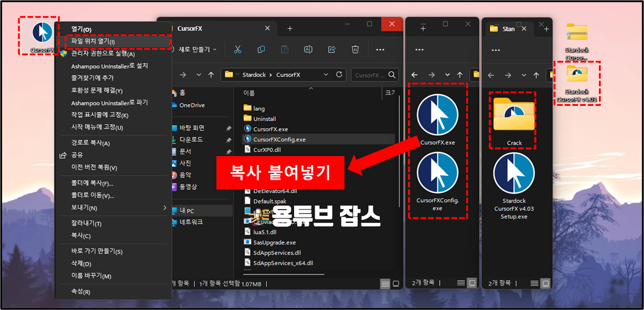
Task: Open the See more menu in Stardock window
Action: click(x=495, y=50)
